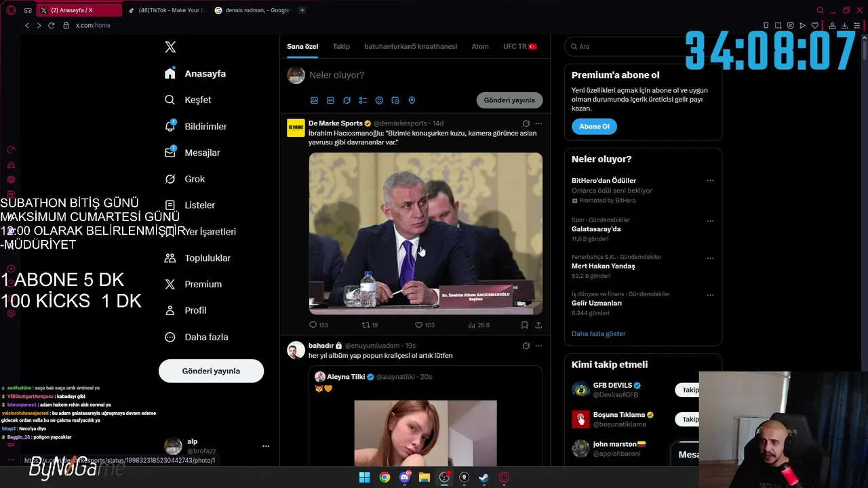Add image to post icon
The height and width of the screenshot is (488, 868).
coord(314,100)
